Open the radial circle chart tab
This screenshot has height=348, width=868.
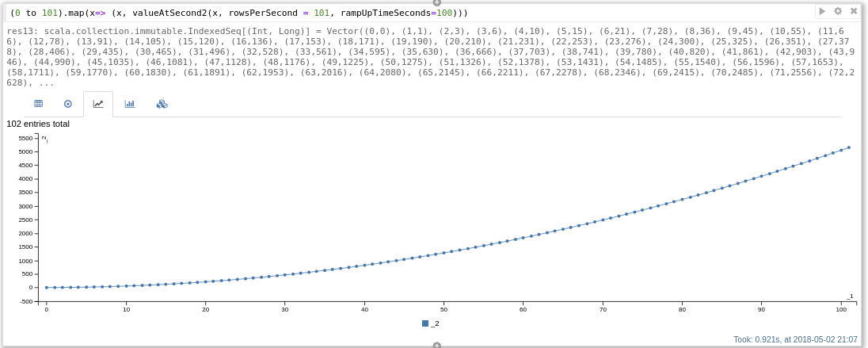[x=68, y=104]
